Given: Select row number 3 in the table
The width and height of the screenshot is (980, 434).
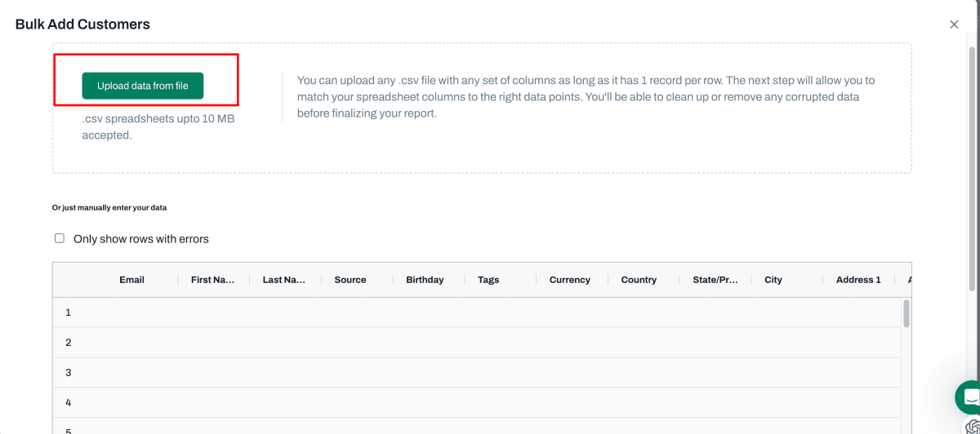Looking at the screenshot, I should click(x=69, y=373).
